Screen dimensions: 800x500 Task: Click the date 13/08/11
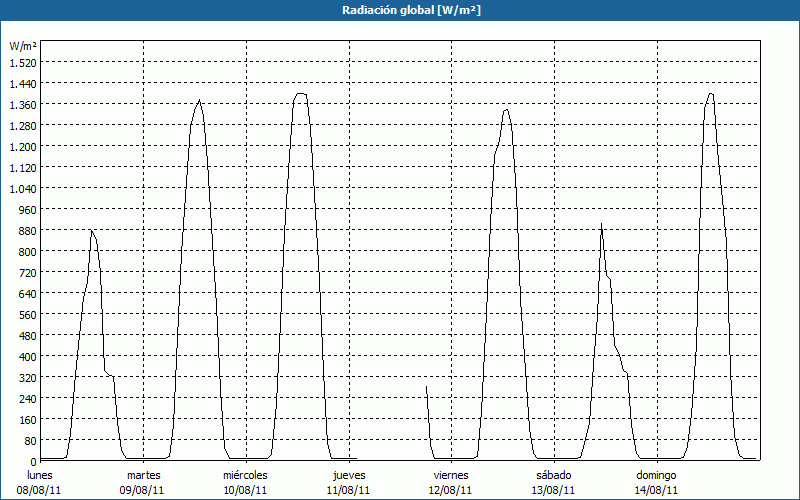point(553,490)
